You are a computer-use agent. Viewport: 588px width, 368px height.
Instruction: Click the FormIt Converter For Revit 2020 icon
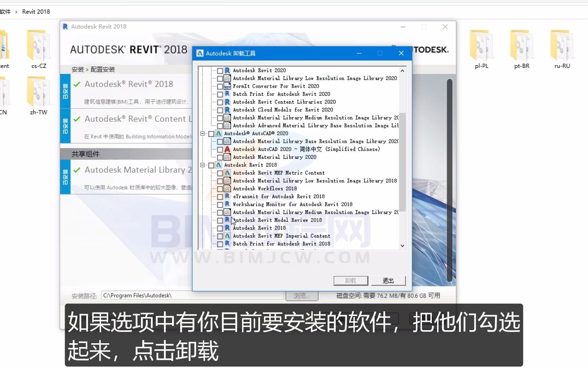[x=227, y=86]
